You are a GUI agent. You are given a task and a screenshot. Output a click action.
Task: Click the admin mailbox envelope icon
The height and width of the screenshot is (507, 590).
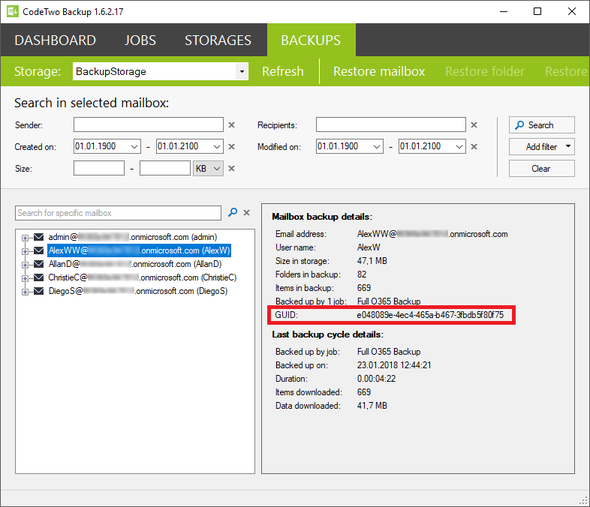(39, 237)
